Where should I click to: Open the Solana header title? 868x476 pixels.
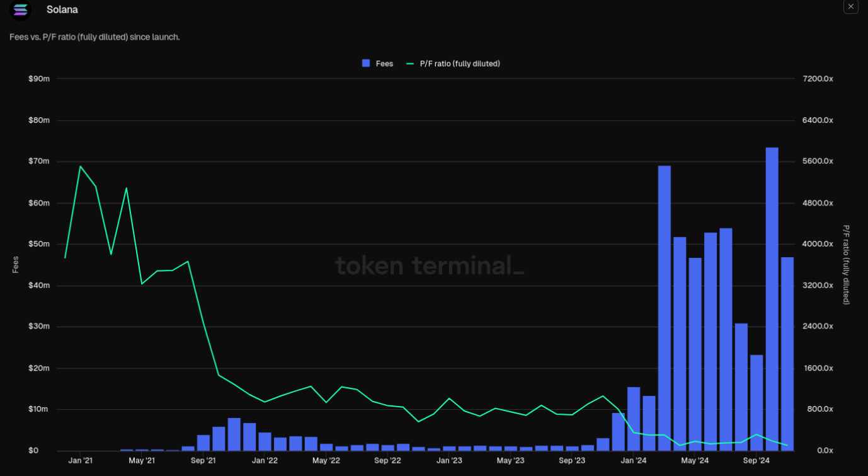[x=61, y=9]
